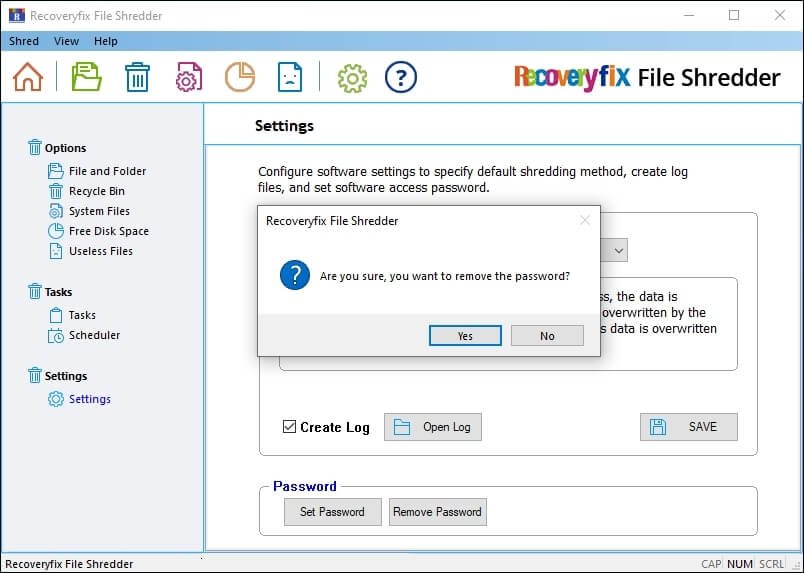Open the Free Disk Space pie icon

tap(239, 77)
